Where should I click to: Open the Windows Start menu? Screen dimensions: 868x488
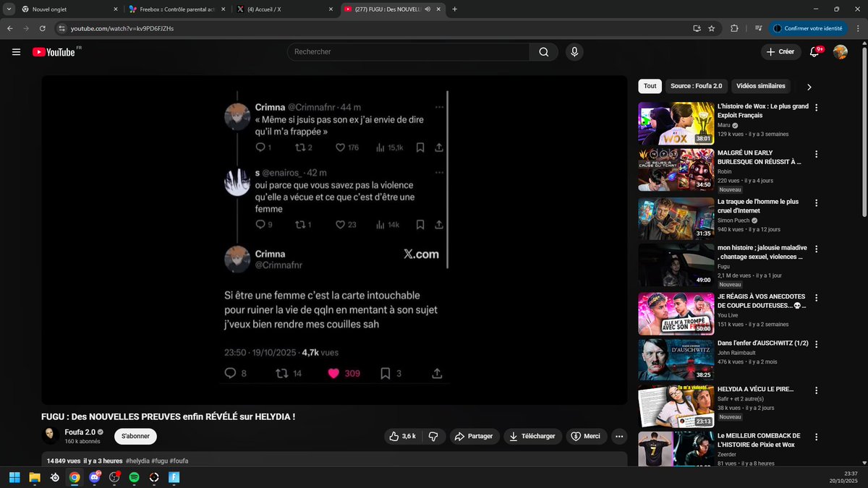point(14,477)
